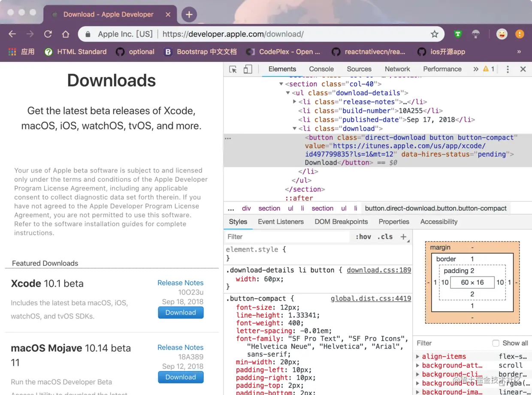Screen dimensions: 532x395
Task: Open the ios开源app bookmark
Action: tap(441, 52)
